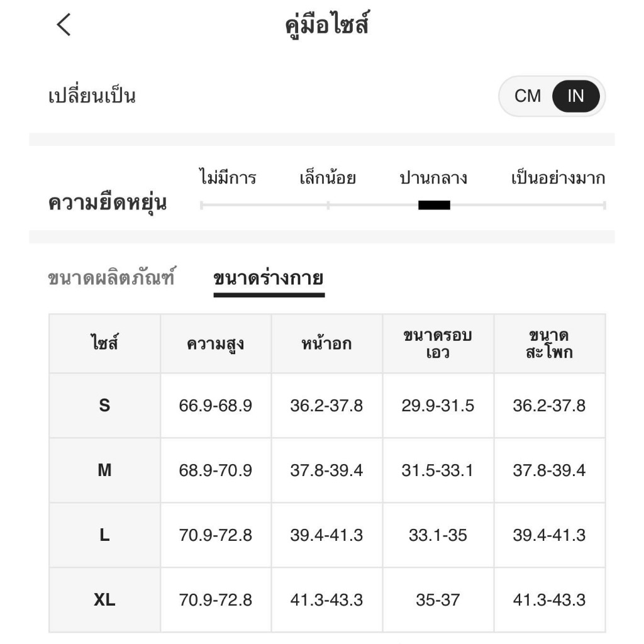Choose the L size row
The image size is (644, 644).
coord(104,535)
